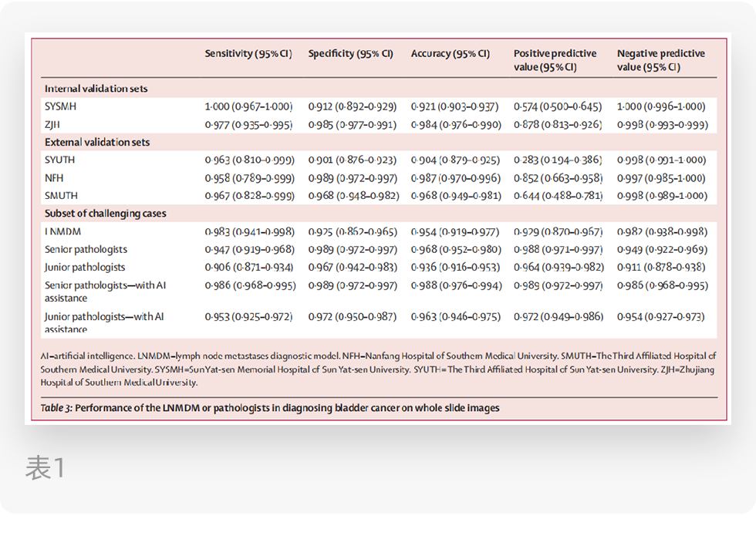Image resolution: width=756 pixels, height=546 pixels.
Task: Click the Sensitivity (95% CI) column header
Action: pyautogui.click(x=248, y=53)
